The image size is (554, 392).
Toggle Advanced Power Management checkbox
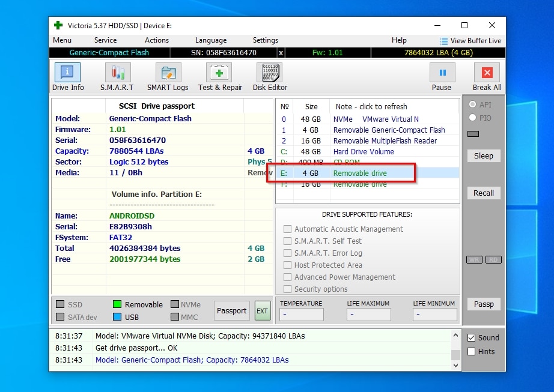pos(288,277)
